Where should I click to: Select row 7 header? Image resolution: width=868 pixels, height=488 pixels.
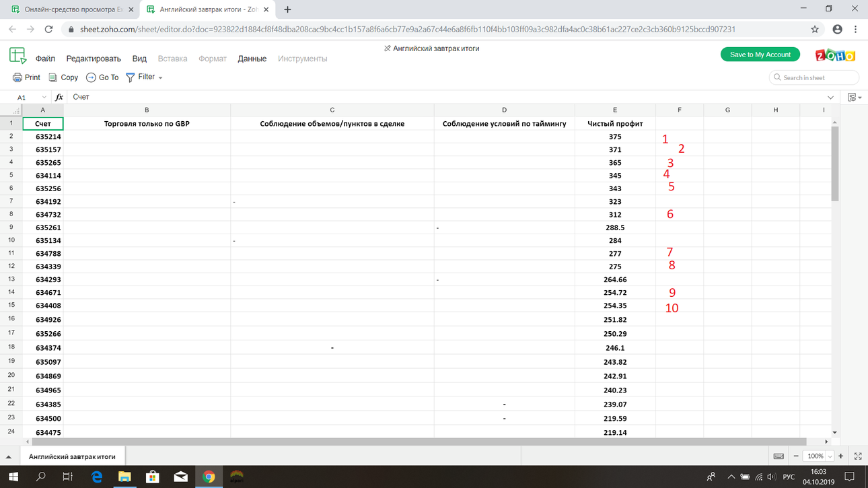pyautogui.click(x=11, y=201)
